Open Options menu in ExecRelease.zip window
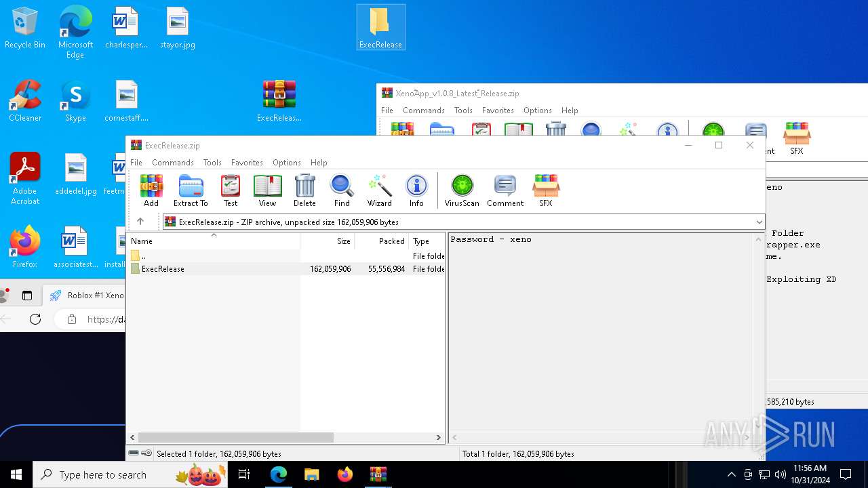Viewport: 868px width, 488px height. pyautogui.click(x=287, y=163)
